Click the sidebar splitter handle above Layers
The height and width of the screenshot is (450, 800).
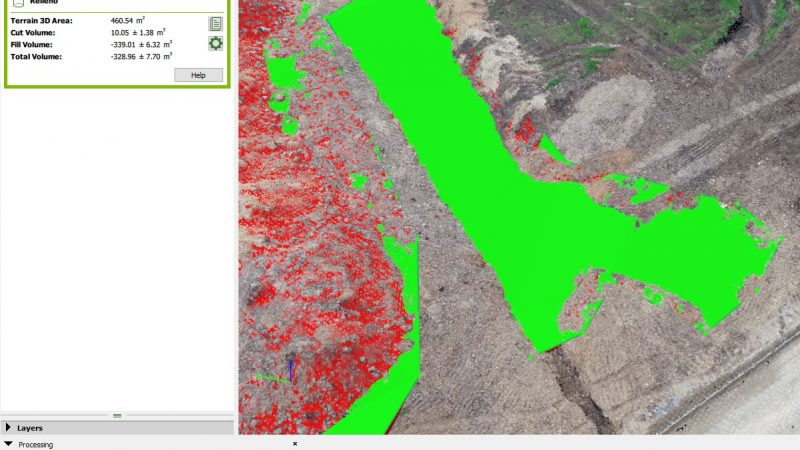tap(117, 415)
